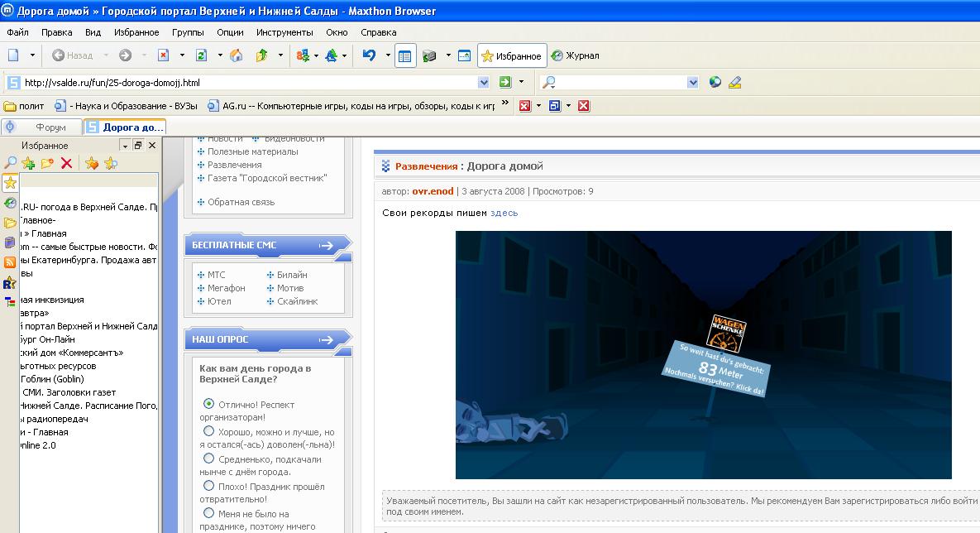Click the Home page icon in toolbar
Viewport: 980px width, 533px height.
tap(237, 55)
